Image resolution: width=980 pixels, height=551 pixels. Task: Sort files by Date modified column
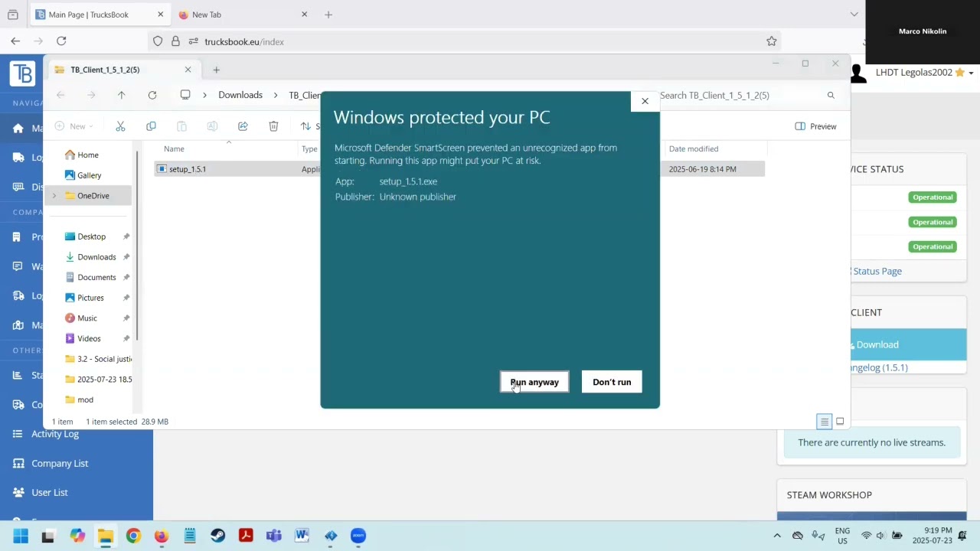pyautogui.click(x=694, y=148)
